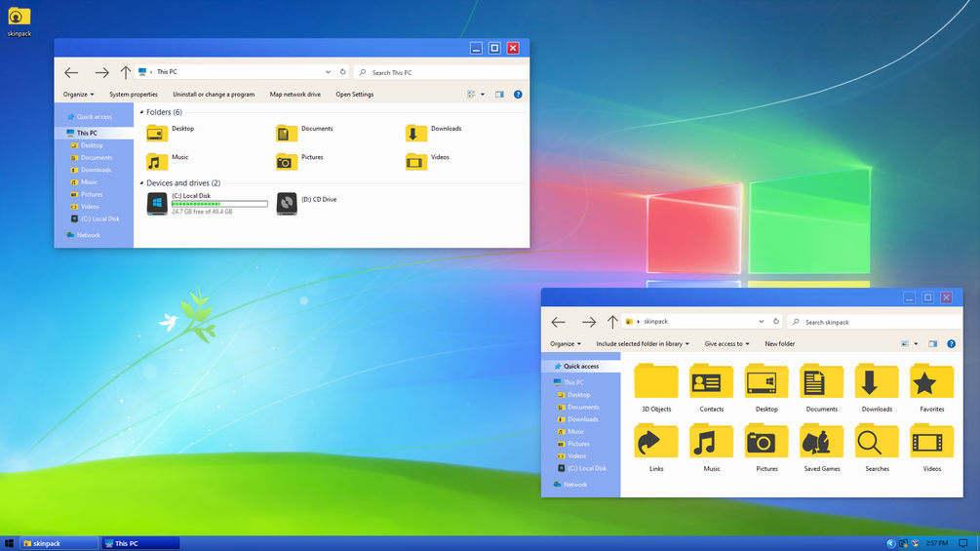Select Videos in This PC window sidebar
This screenshot has height=551, width=980.
point(90,207)
